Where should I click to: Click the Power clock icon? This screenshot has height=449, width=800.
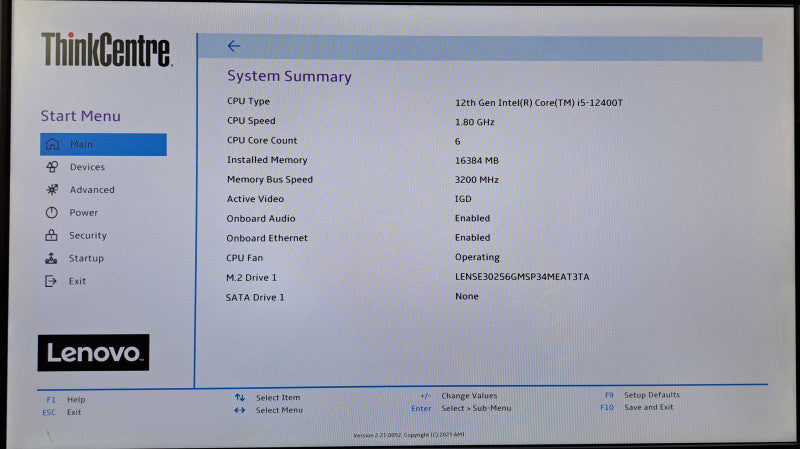pos(52,212)
